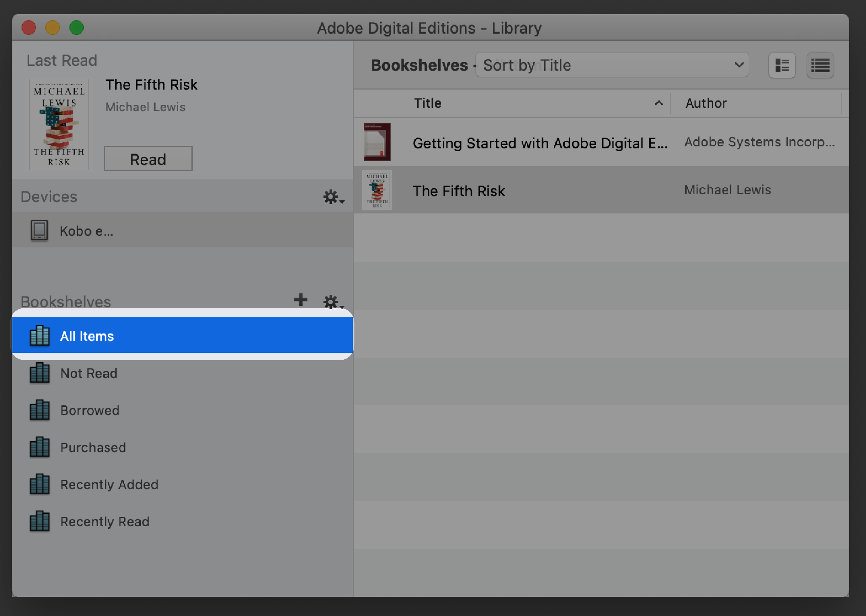
Task: Select the Borrowed bookshelf
Action: (x=90, y=409)
